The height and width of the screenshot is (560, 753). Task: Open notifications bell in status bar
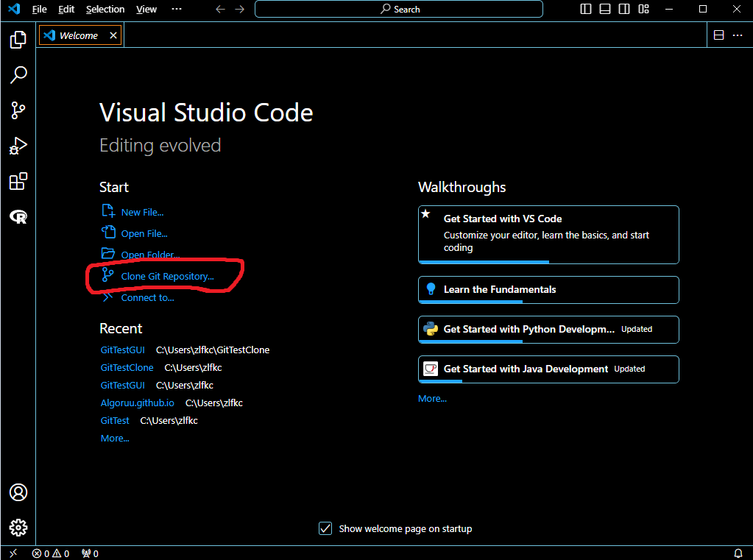[738, 553]
